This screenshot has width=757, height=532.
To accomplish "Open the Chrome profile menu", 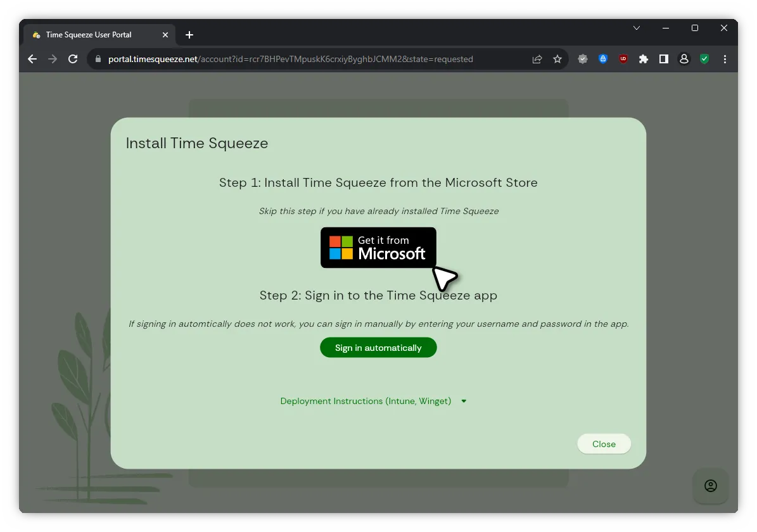I will pyautogui.click(x=684, y=59).
